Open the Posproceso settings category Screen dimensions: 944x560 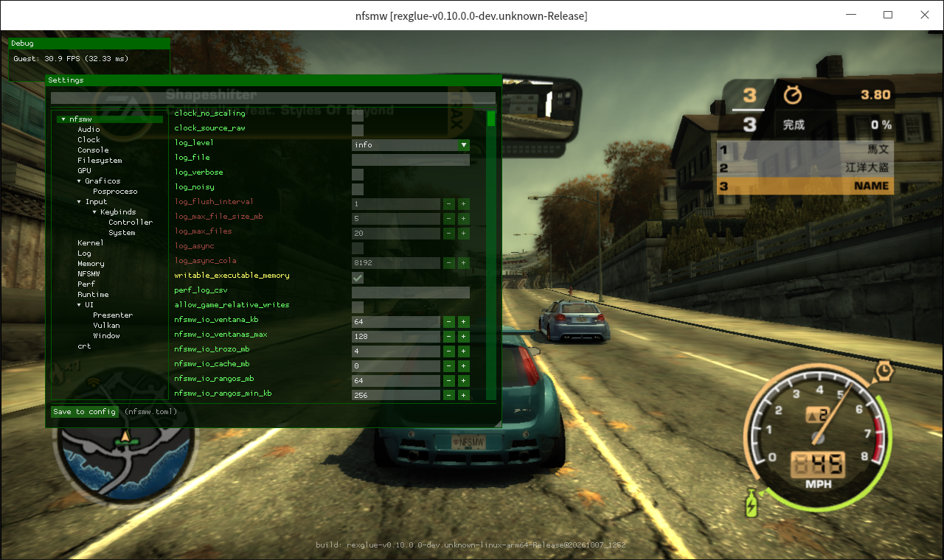coord(115,192)
